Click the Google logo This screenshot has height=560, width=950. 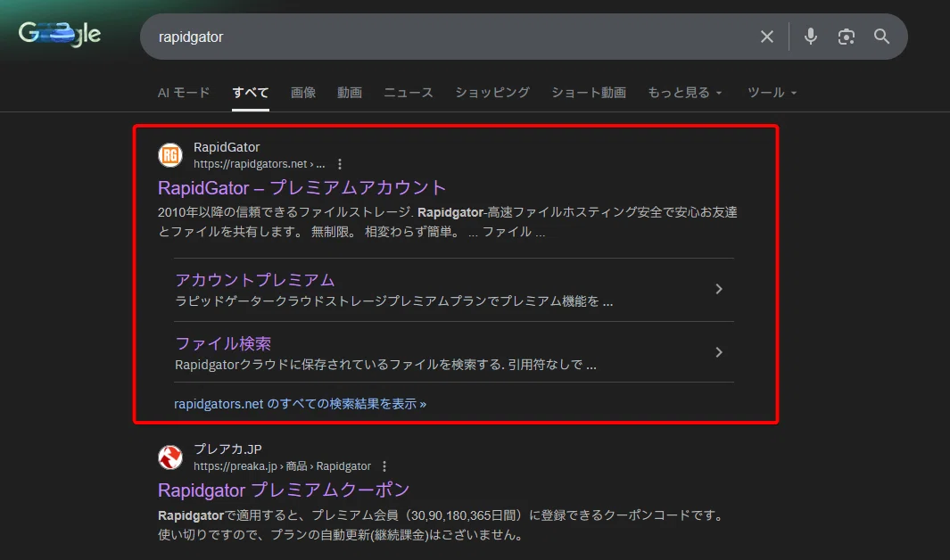60,34
